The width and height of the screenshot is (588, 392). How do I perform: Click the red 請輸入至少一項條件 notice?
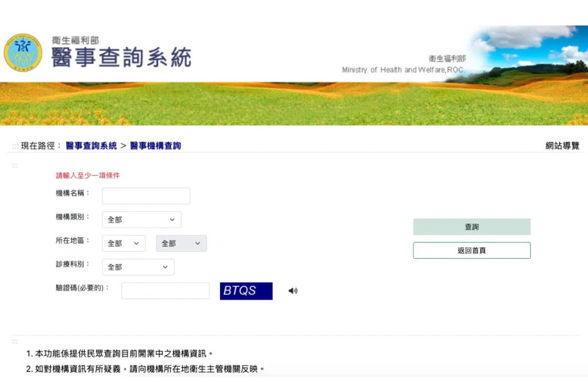[x=88, y=176]
